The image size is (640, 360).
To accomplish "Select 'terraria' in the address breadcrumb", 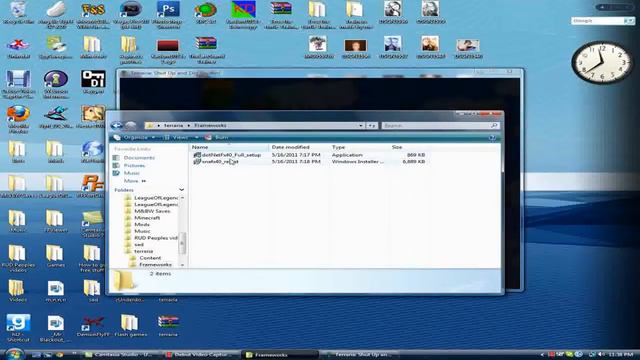I will pyautogui.click(x=173, y=126).
